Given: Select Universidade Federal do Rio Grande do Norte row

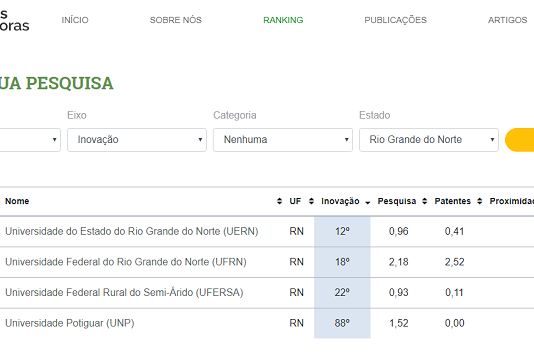Looking at the screenshot, I should (267, 262).
